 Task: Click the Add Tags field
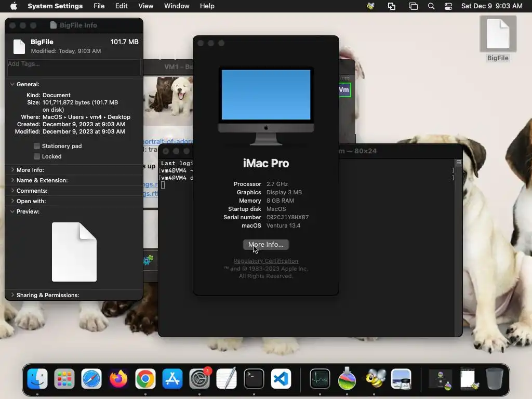[x=74, y=67]
